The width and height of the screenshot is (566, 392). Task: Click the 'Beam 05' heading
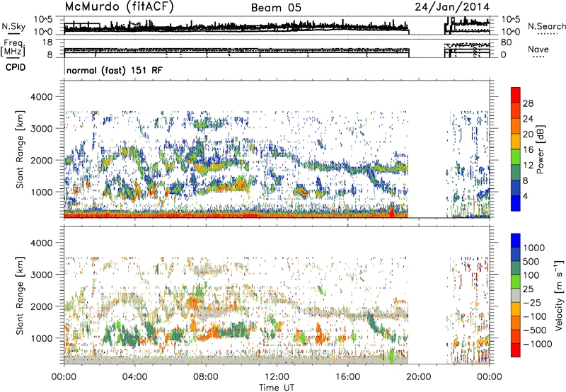(x=276, y=8)
